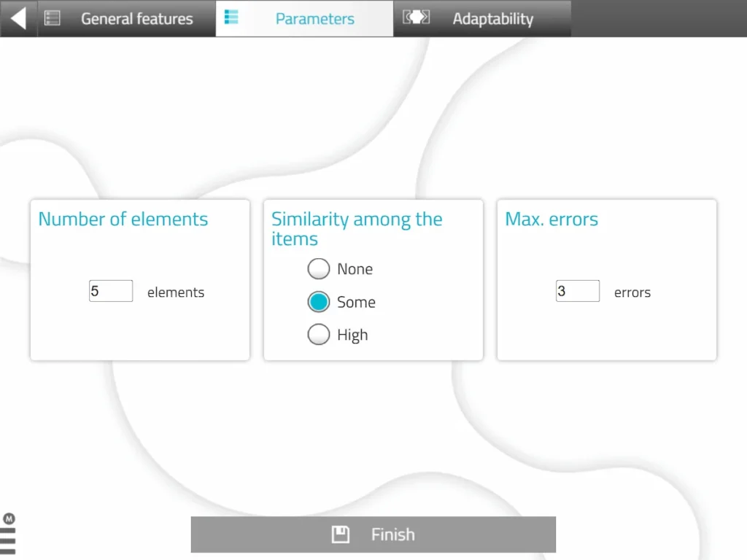
Task: Select the Some similarity option
Action: pyautogui.click(x=319, y=301)
